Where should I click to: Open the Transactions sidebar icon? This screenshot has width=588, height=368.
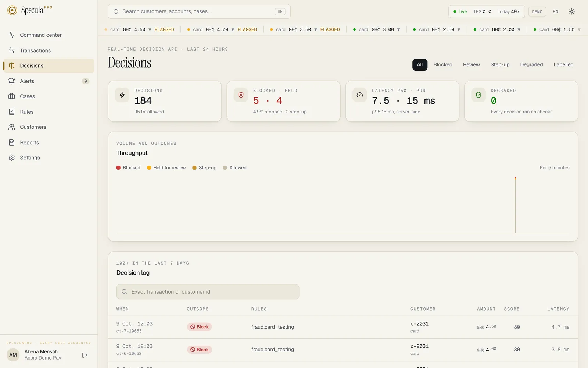click(x=12, y=50)
